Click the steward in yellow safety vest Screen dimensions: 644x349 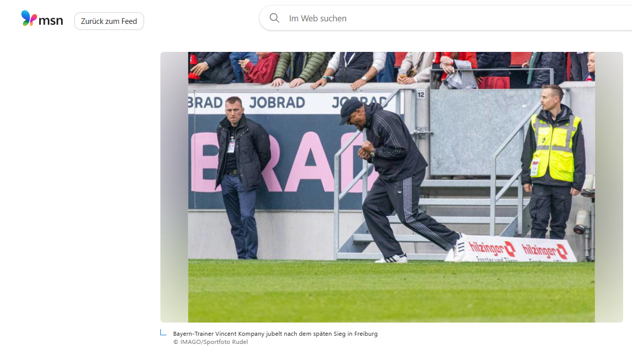coord(553,162)
